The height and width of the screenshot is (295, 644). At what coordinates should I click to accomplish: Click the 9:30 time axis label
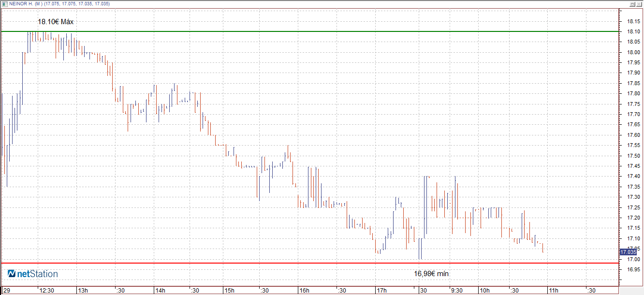tap(457, 291)
